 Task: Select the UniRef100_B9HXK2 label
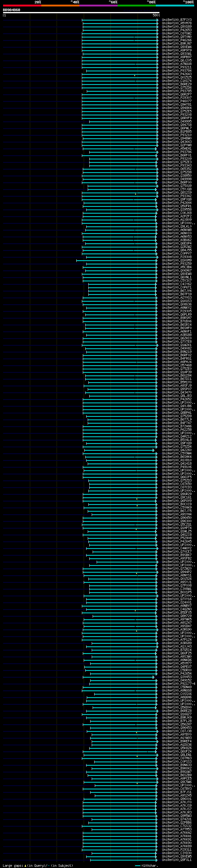tap(176, 769)
